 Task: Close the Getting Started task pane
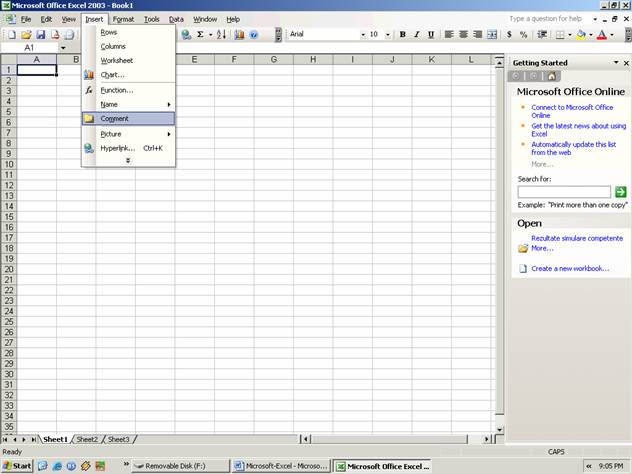coord(626,63)
